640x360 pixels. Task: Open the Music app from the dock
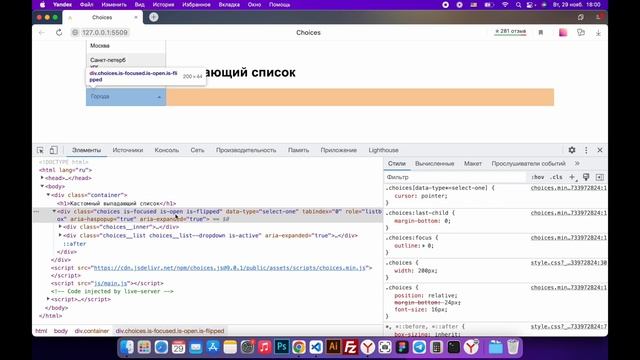coord(264,347)
